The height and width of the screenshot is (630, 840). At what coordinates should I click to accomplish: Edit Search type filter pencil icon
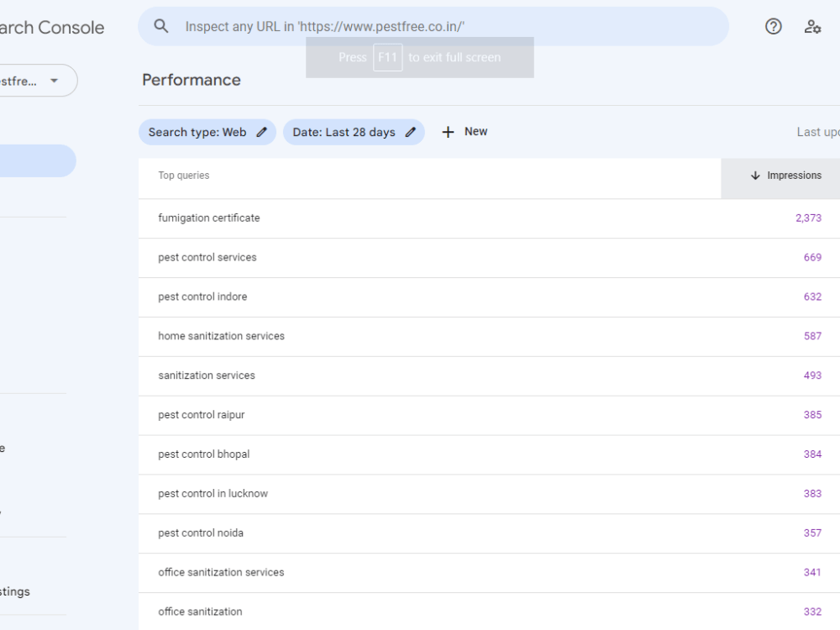click(261, 133)
